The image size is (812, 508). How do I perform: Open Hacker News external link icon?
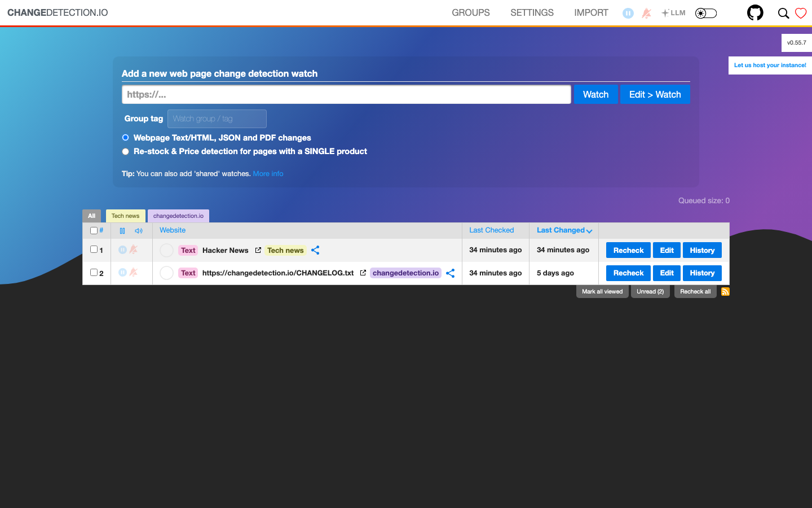pyautogui.click(x=258, y=250)
